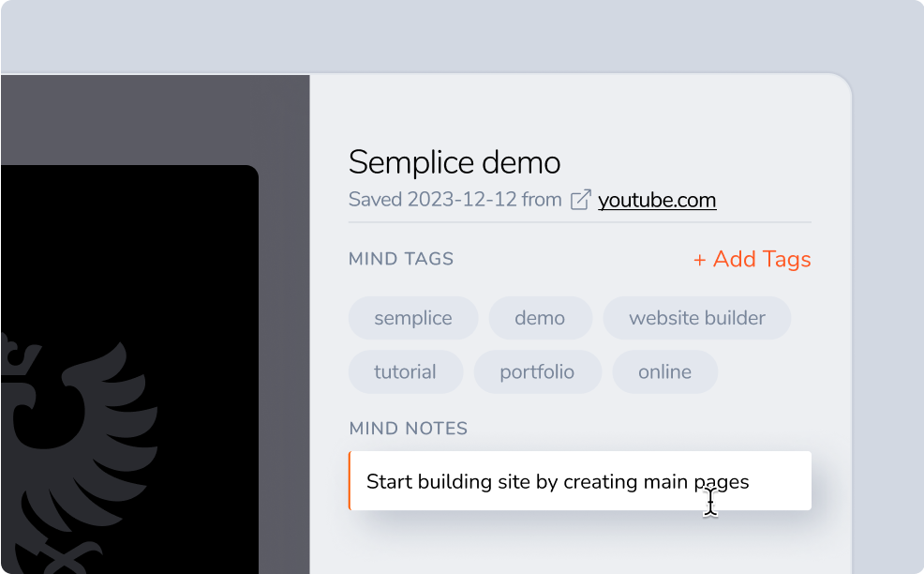Click the divider line under the saved date
The width and height of the screenshot is (924, 574).
coord(579,222)
